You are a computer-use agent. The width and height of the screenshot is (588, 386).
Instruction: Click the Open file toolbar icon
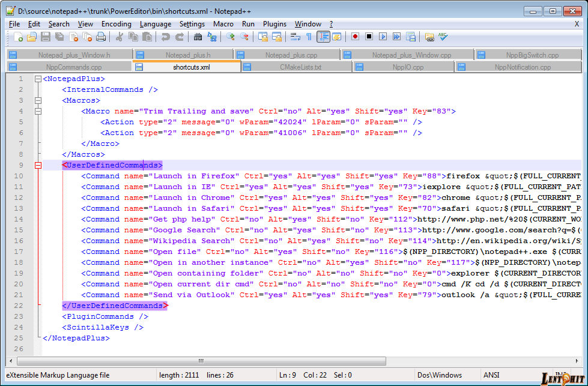(31, 37)
